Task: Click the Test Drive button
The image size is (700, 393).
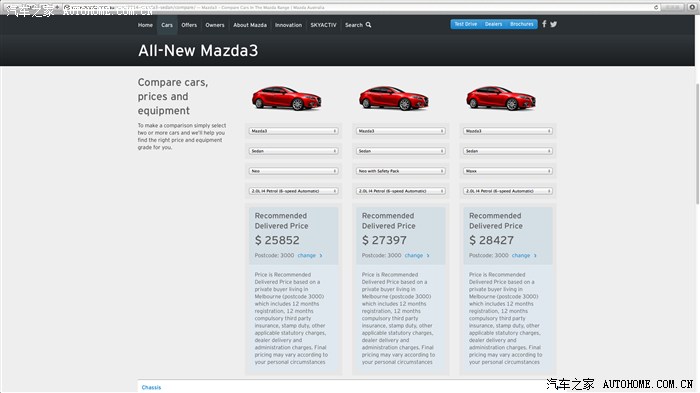Action: pos(466,24)
